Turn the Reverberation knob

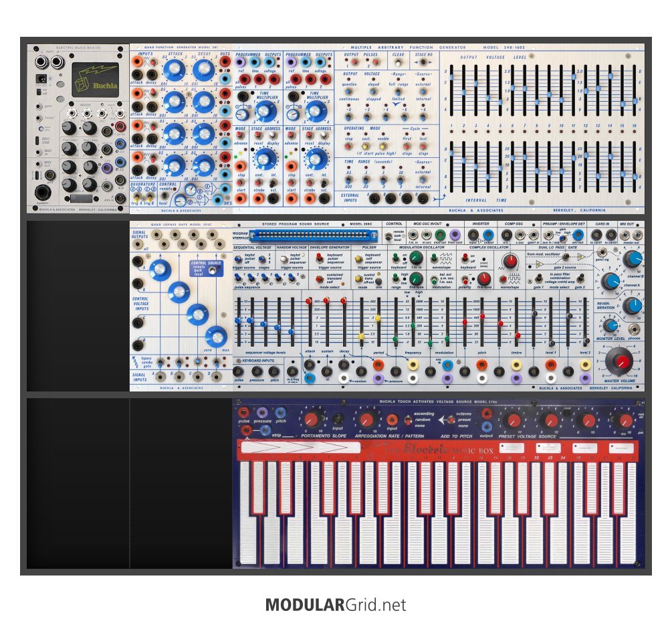click(x=632, y=306)
